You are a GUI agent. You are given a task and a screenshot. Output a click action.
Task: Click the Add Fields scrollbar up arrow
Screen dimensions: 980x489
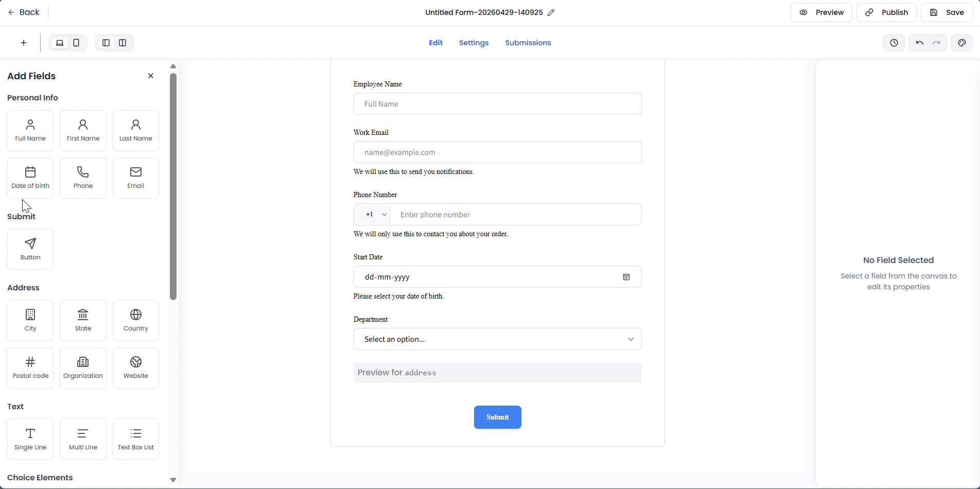click(173, 66)
